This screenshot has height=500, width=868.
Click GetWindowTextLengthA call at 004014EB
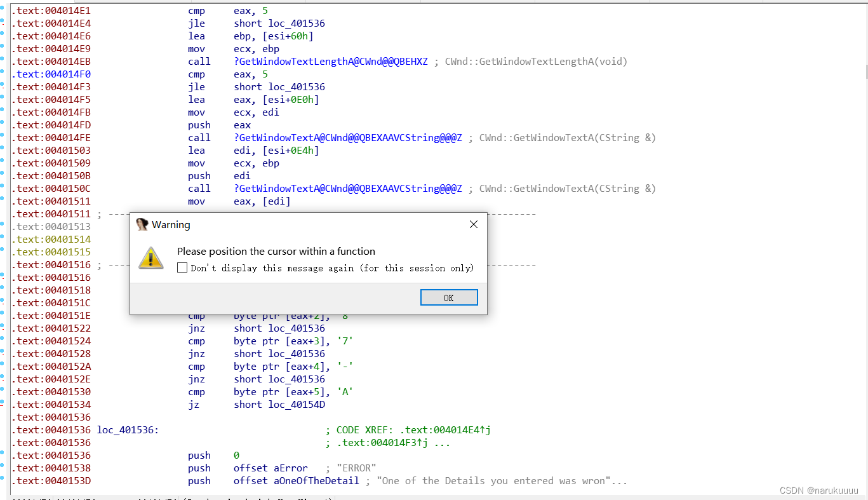click(x=331, y=62)
